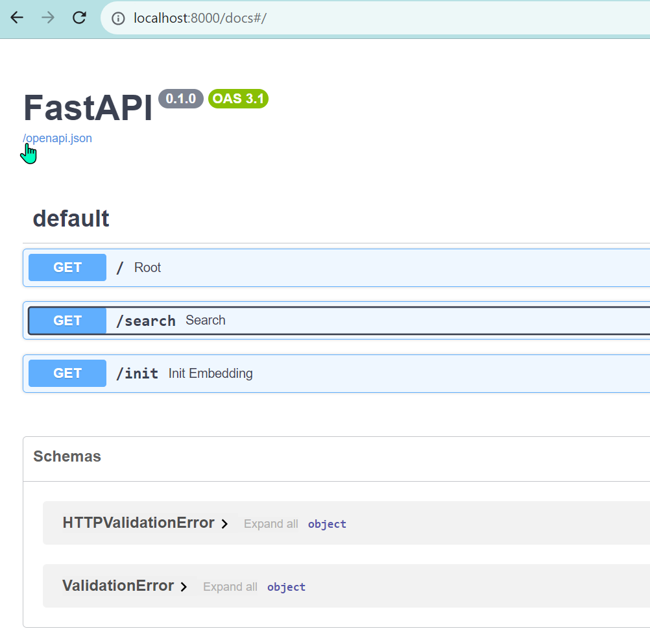Open the /openapi.json link

pos(57,138)
